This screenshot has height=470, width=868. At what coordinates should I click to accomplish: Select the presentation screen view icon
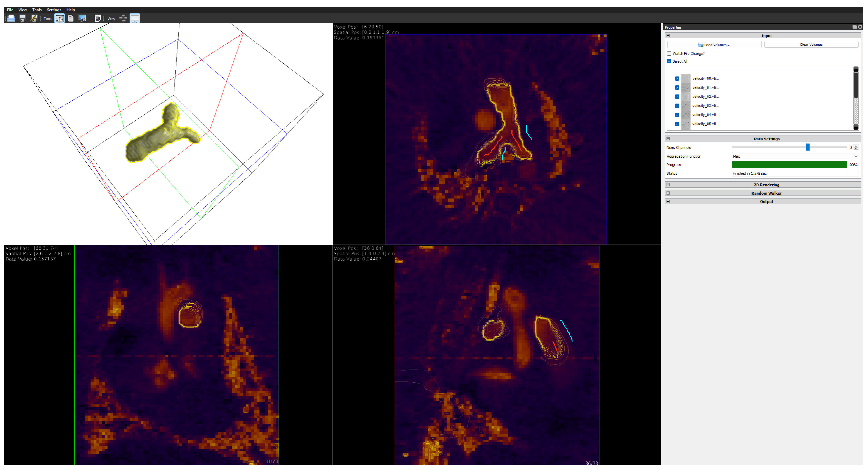point(135,19)
